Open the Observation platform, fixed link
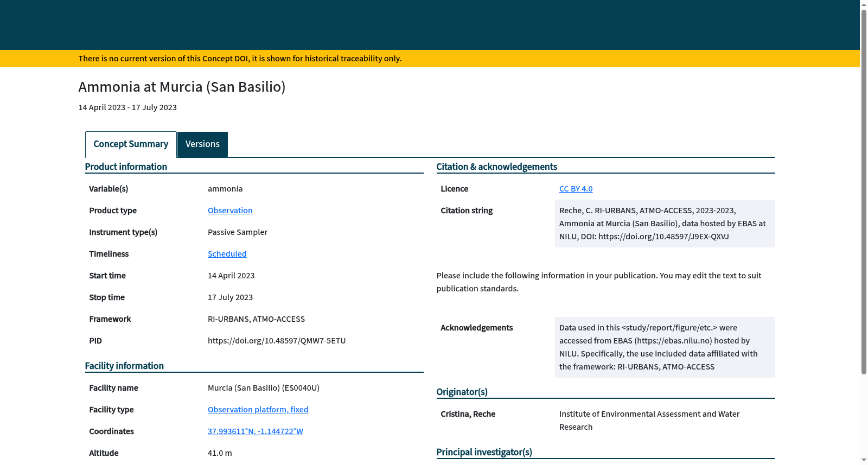The width and height of the screenshot is (868, 465). 258,410
